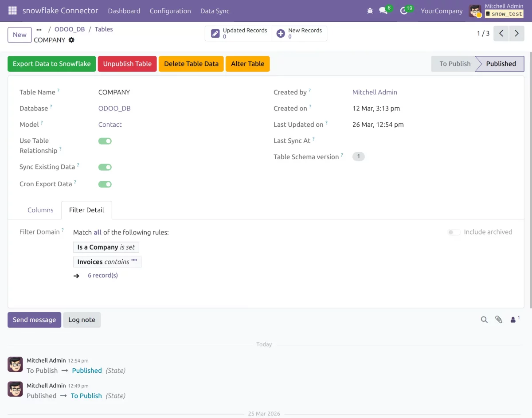Image resolution: width=532 pixels, height=418 pixels.
Task: Disable the Use Table Relationship toggle
Action: pyautogui.click(x=105, y=141)
